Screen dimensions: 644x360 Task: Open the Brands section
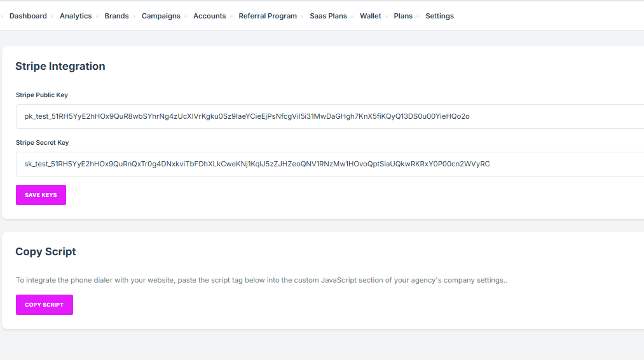pos(116,16)
